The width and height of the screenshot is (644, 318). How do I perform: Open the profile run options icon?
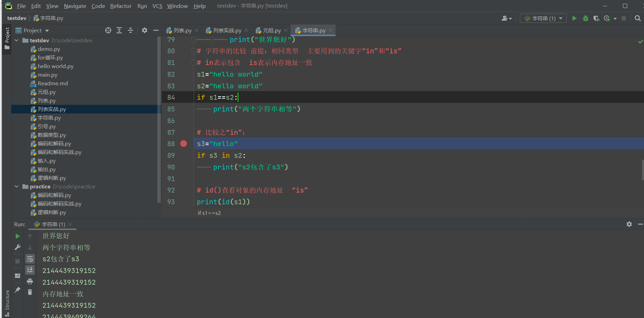[607, 18]
